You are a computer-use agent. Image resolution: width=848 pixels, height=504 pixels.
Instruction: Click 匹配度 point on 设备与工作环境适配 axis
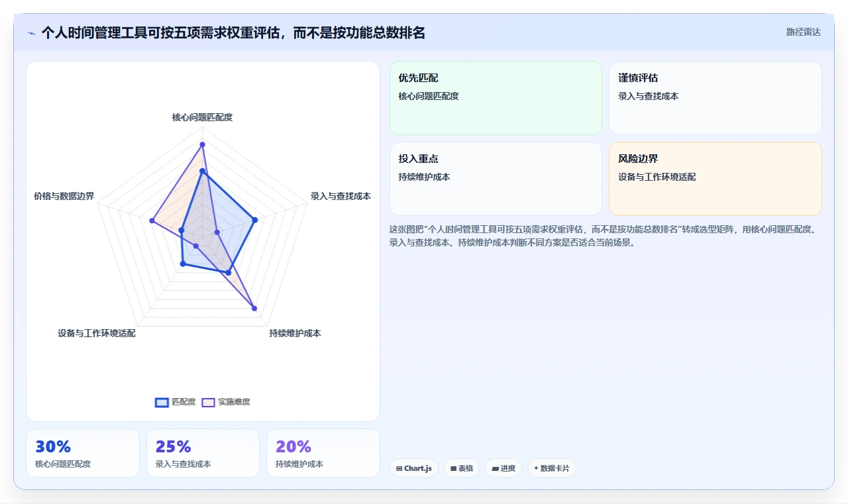pos(183,264)
